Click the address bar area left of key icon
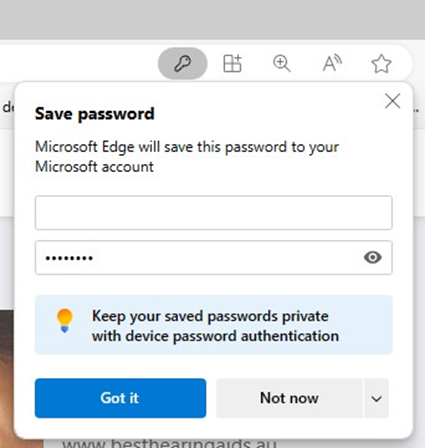425x448 pixels. point(78,63)
